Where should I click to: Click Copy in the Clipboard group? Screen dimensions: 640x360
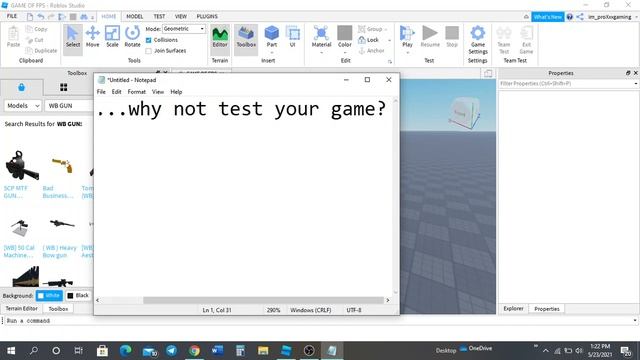click(37, 29)
